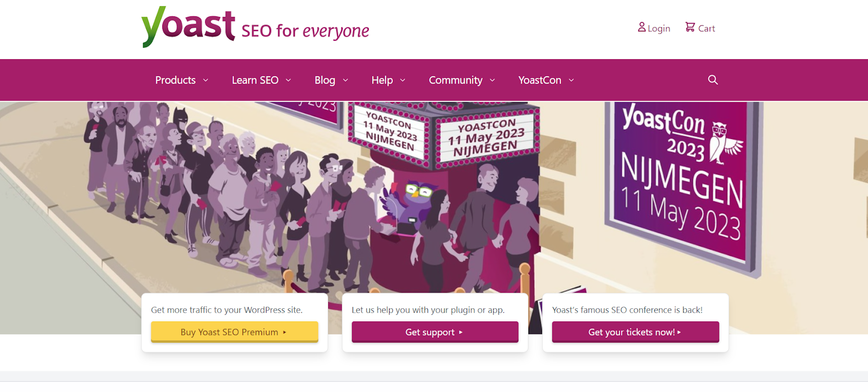Open the Community menu item
The image size is (868, 392).
coord(456,80)
